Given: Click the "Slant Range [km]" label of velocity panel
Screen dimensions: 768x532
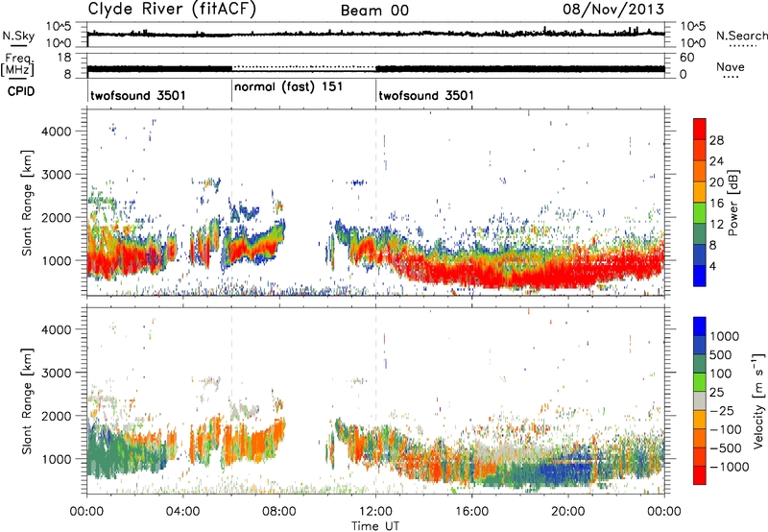Looking at the screenshot, I should [28, 400].
